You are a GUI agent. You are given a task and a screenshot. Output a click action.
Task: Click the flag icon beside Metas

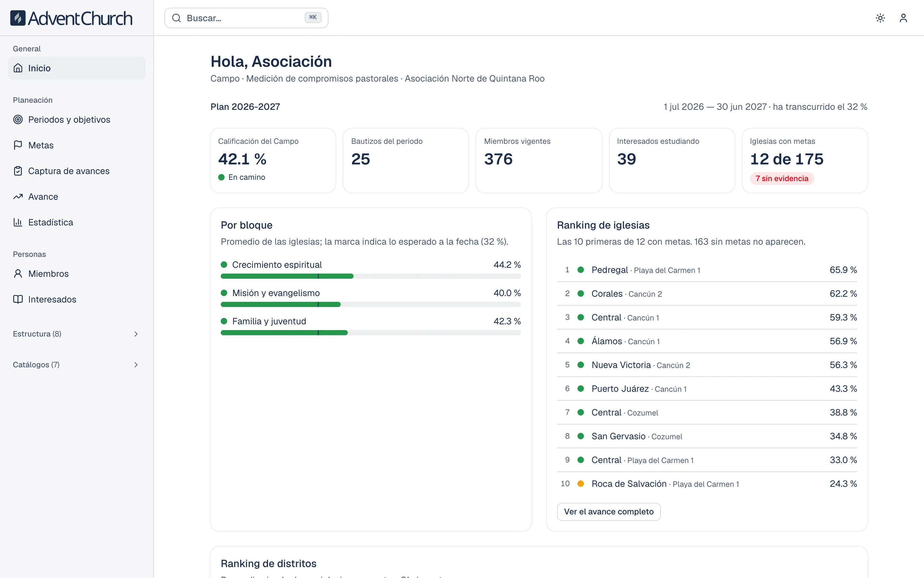18,145
